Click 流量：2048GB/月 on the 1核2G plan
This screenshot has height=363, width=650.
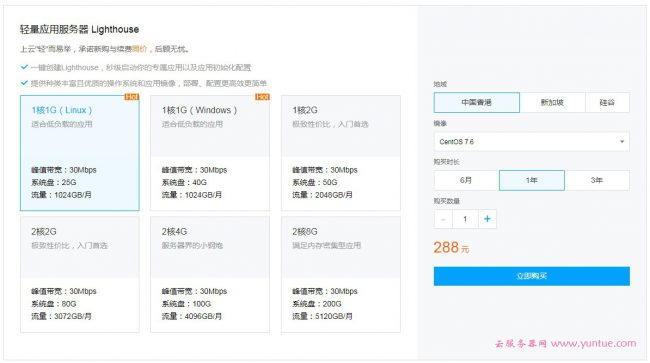tap(323, 195)
